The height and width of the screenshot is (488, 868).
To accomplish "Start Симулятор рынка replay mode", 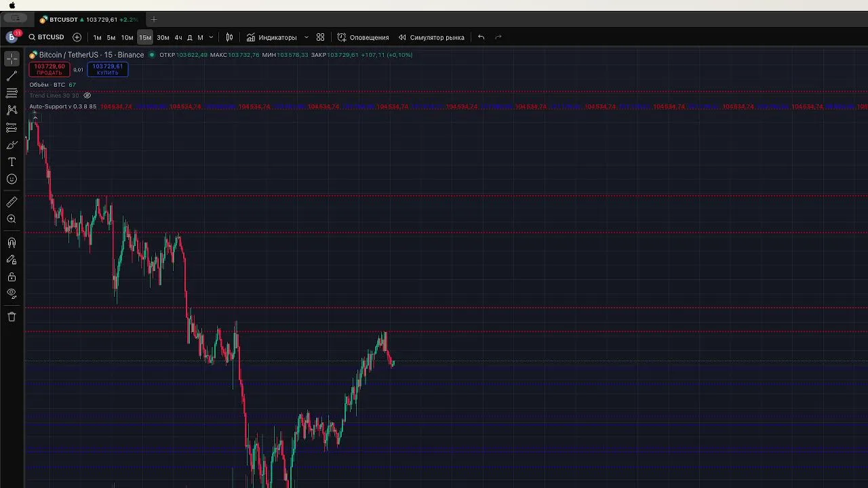I will click(x=431, y=37).
